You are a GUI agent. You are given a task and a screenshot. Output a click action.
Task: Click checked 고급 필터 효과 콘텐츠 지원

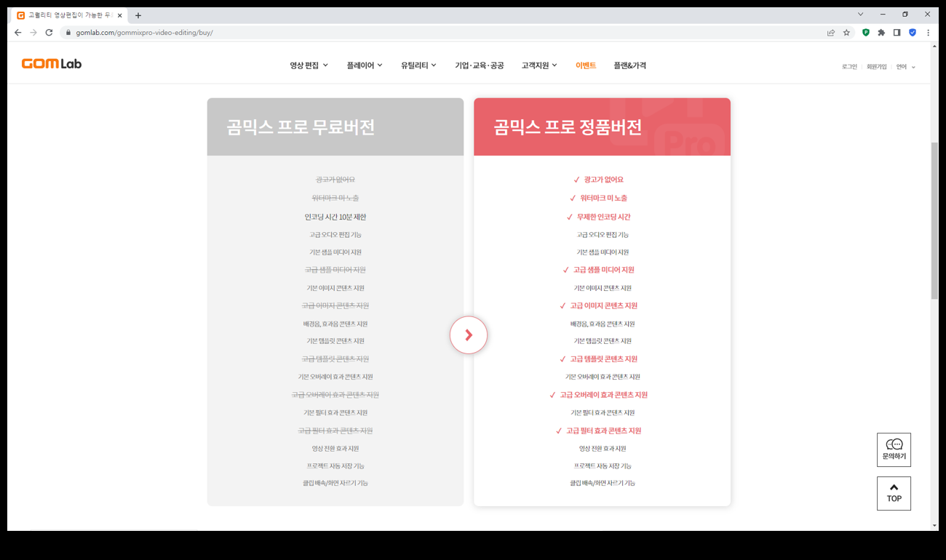604,431
